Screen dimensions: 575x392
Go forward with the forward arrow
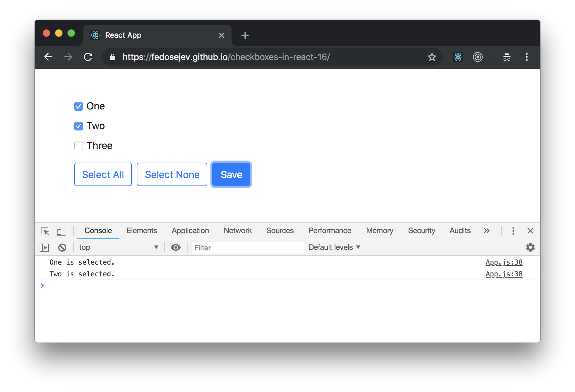pyautogui.click(x=68, y=57)
